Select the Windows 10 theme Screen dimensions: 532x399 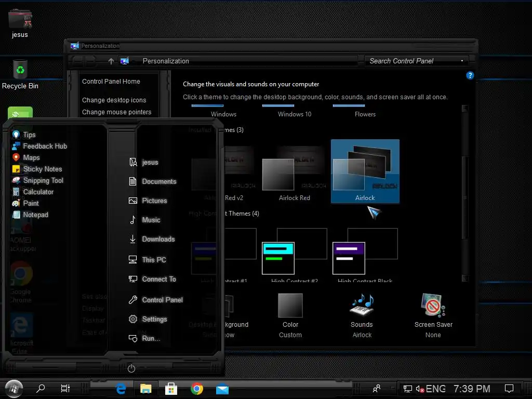point(295,111)
